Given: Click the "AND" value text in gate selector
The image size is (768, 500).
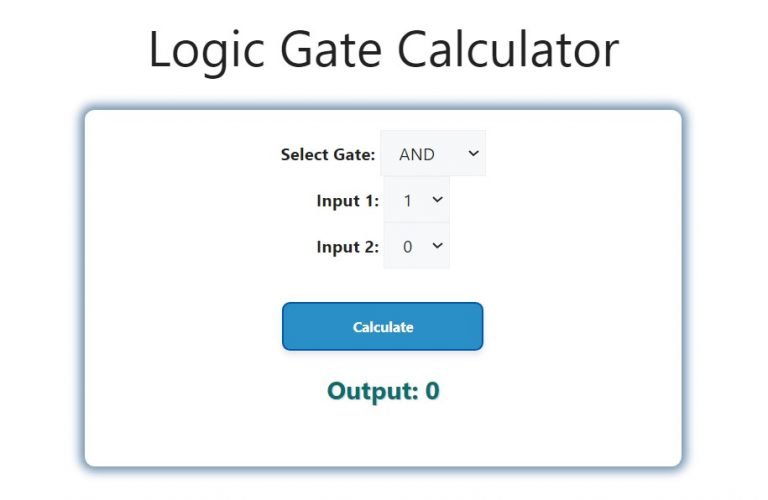Looking at the screenshot, I should pos(417,154).
